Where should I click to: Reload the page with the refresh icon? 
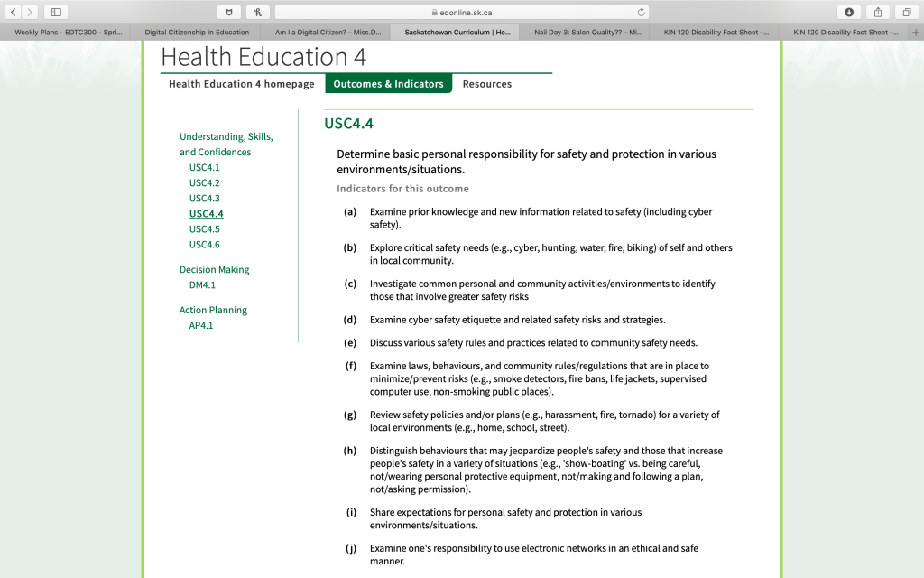coord(642,12)
